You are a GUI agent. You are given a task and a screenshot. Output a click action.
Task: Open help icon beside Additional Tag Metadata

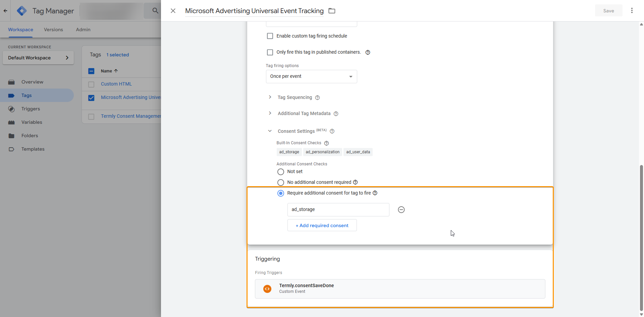coord(336,114)
